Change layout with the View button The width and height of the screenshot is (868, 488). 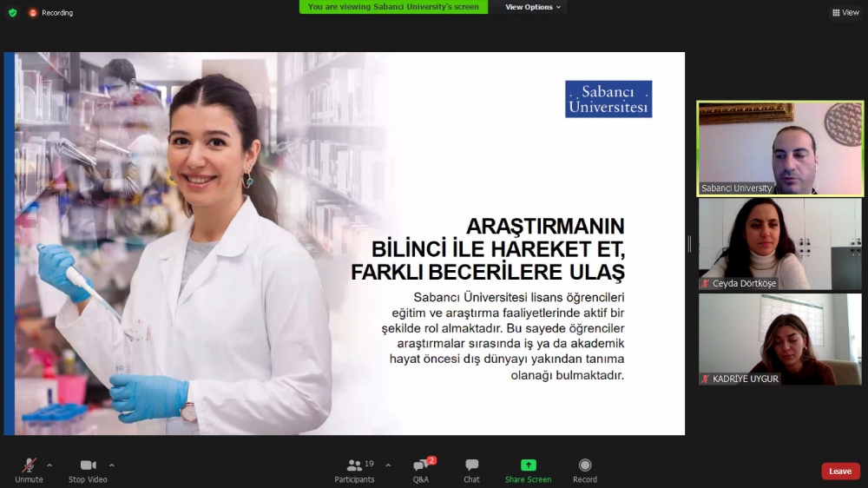845,12
